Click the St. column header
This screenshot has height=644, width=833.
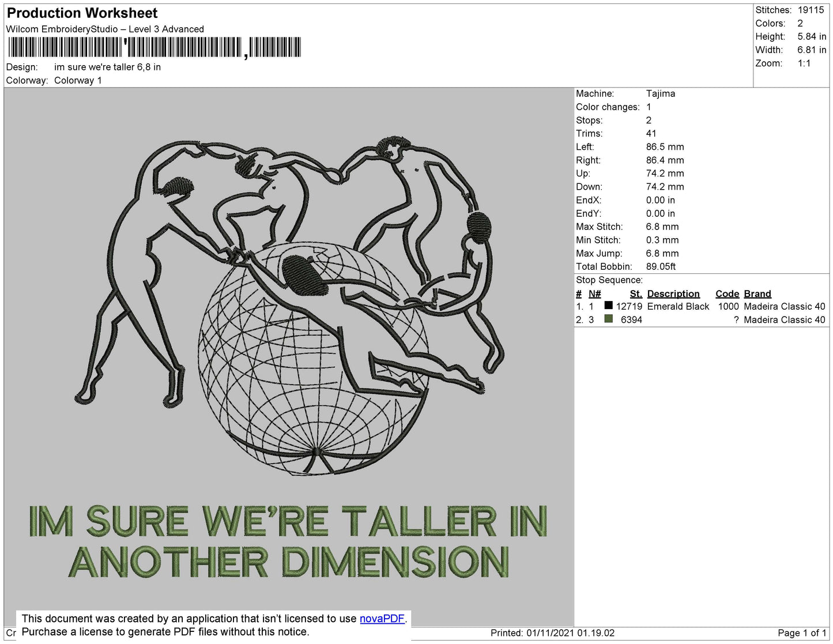coord(636,293)
